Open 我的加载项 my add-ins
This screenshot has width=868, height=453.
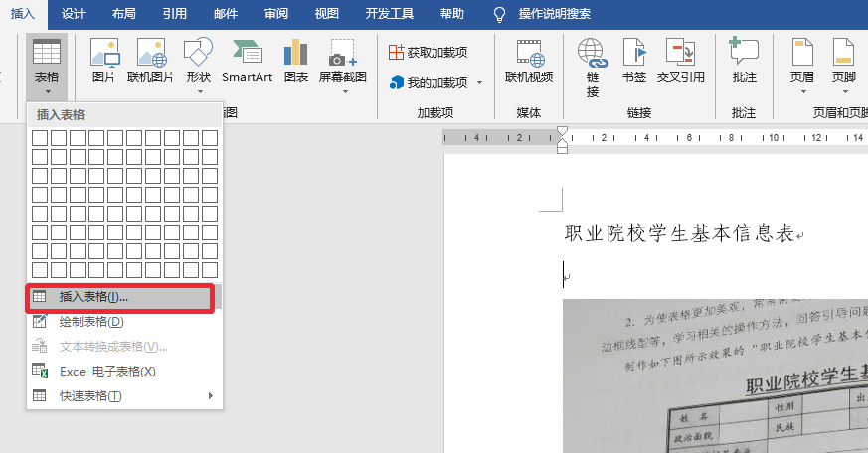pyautogui.click(x=429, y=83)
